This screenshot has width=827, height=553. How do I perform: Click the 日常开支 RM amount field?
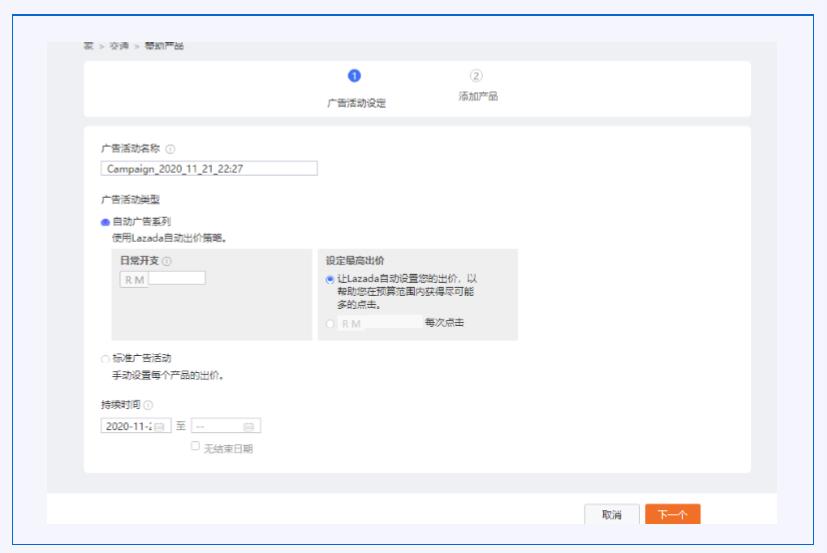click(x=175, y=278)
